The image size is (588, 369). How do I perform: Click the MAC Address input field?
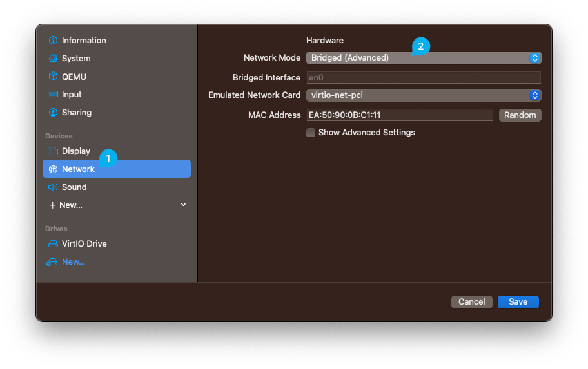pos(400,115)
